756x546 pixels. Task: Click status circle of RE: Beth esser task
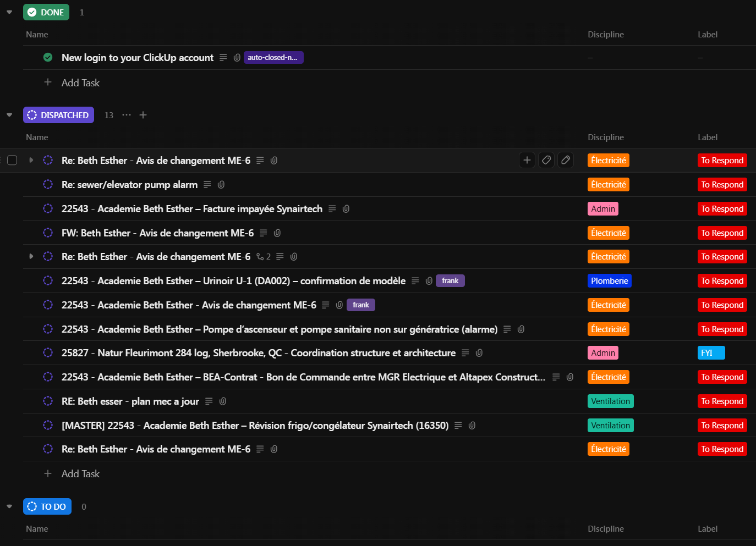pos(48,401)
